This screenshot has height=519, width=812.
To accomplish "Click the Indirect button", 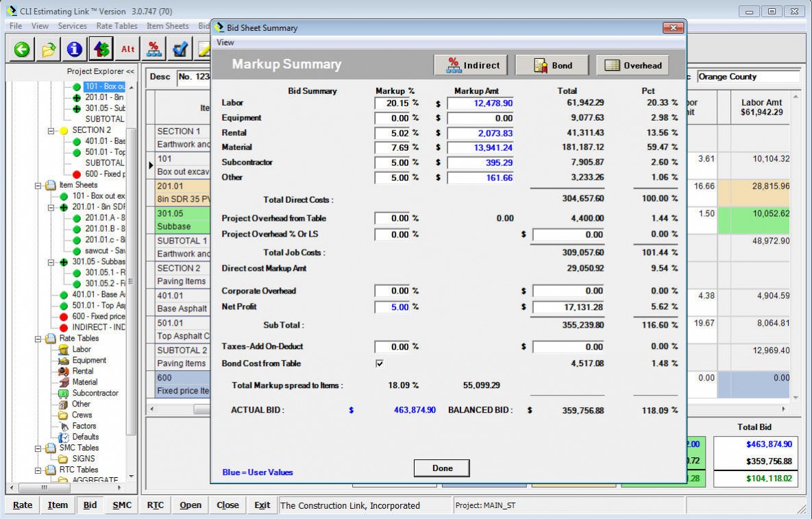I will coord(471,65).
